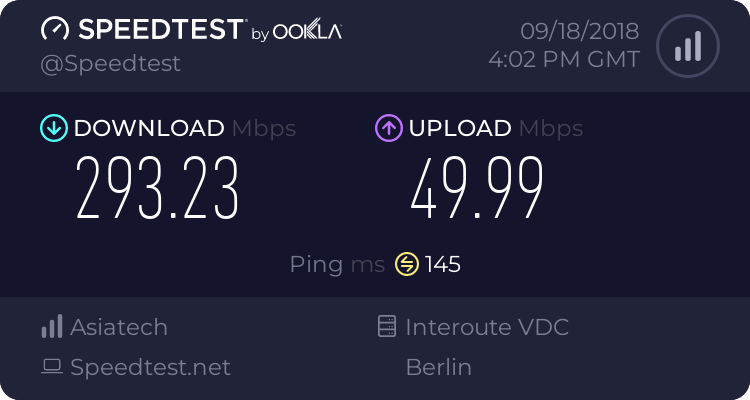
Task: Click the Interoute VDC server icon
Action: click(x=387, y=327)
